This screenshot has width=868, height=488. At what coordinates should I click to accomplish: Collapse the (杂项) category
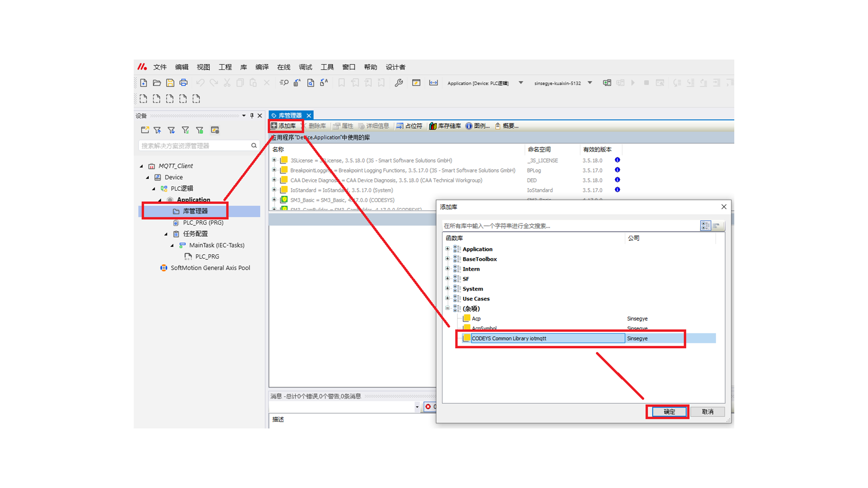[x=448, y=309]
